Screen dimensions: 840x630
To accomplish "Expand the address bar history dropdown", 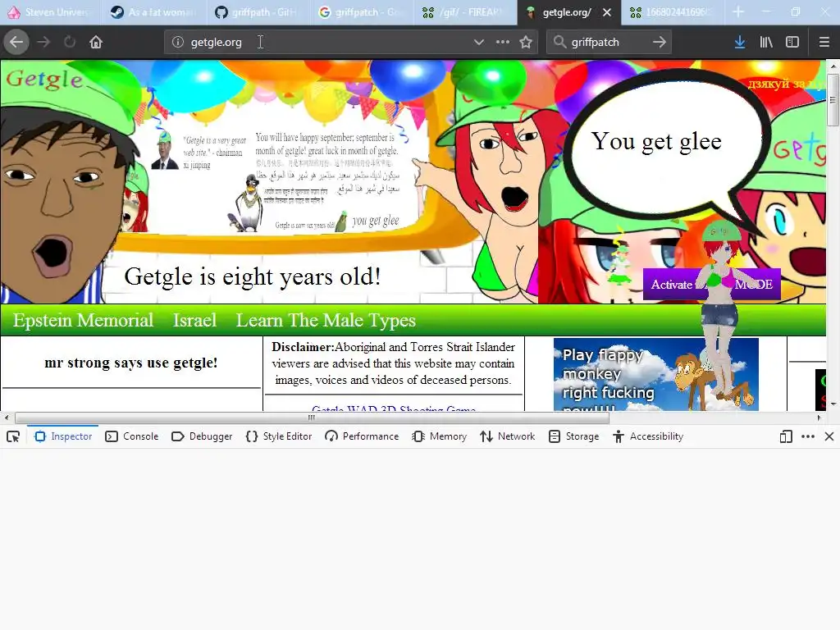I will tap(479, 42).
